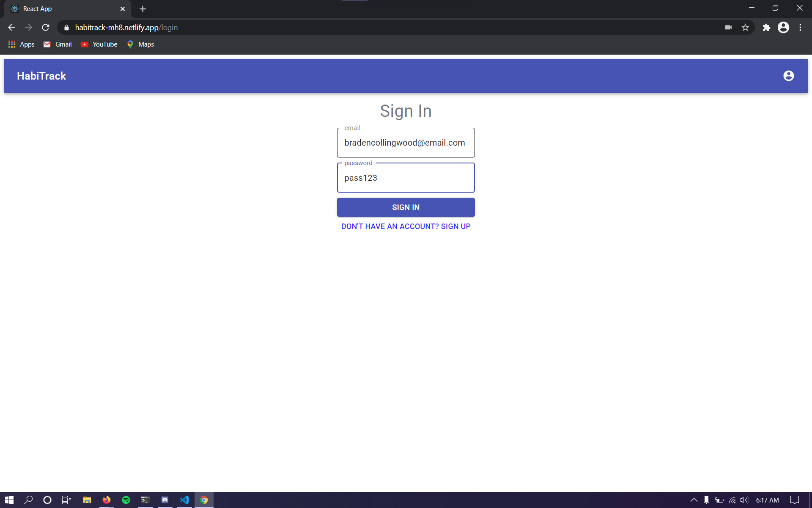The image size is (812, 508).
Task: Open Chrome profile avatar icon
Action: tap(783, 28)
